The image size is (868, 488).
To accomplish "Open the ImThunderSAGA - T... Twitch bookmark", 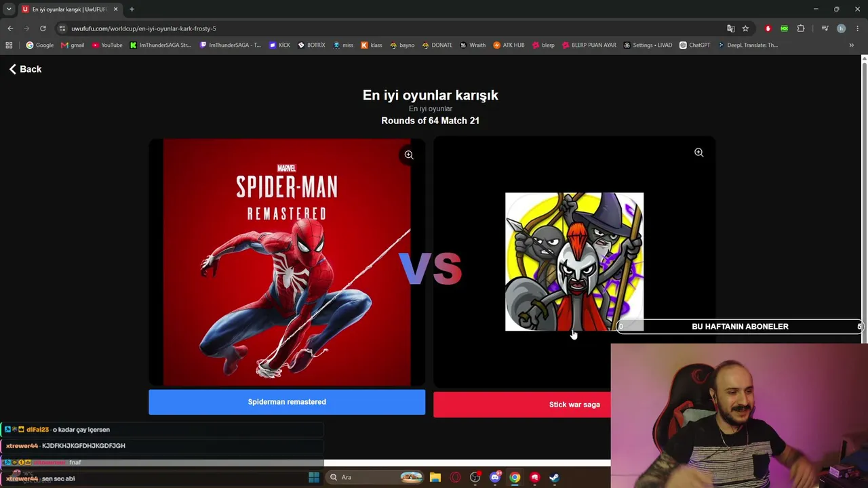I will (x=231, y=45).
